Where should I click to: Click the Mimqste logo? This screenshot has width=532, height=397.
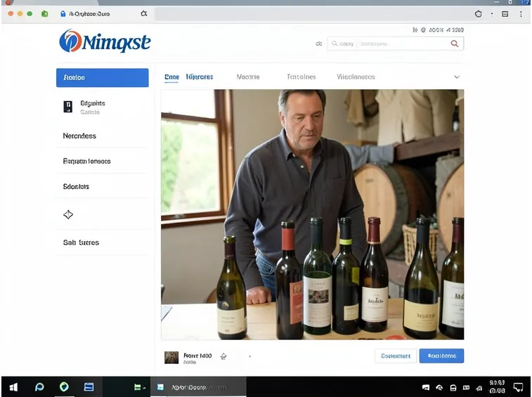pyautogui.click(x=105, y=41)
